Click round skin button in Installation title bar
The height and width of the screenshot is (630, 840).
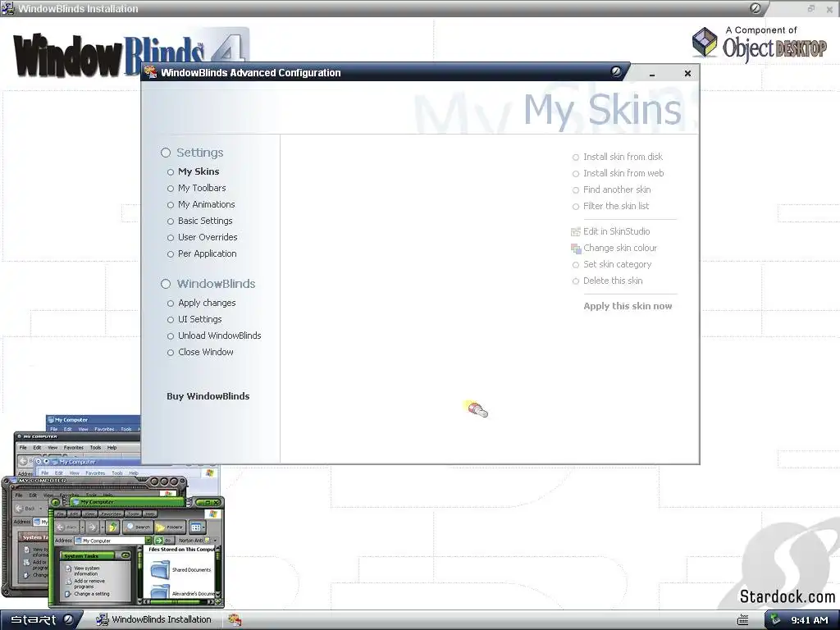756,8
